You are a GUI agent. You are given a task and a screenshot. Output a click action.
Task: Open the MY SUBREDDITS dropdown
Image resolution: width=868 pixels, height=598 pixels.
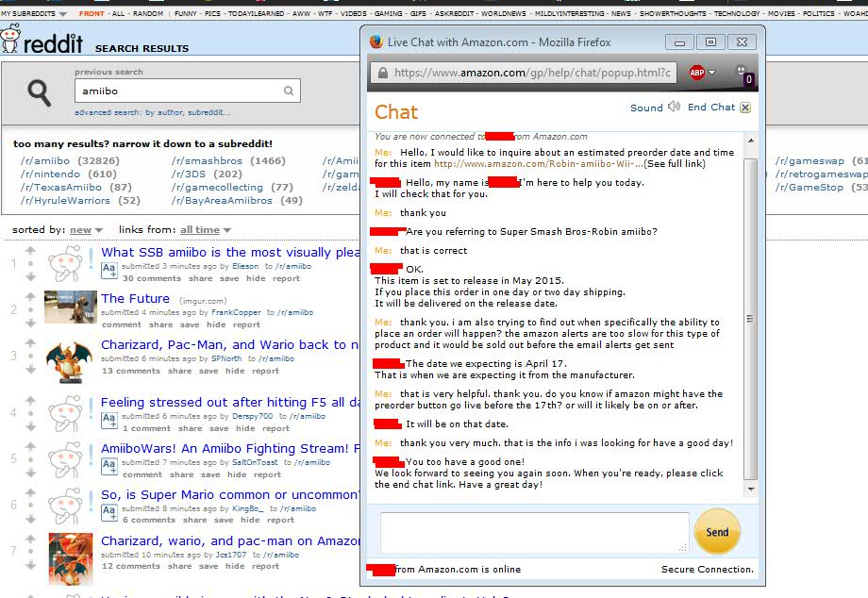pyautogui.click(x=33, y=13)
